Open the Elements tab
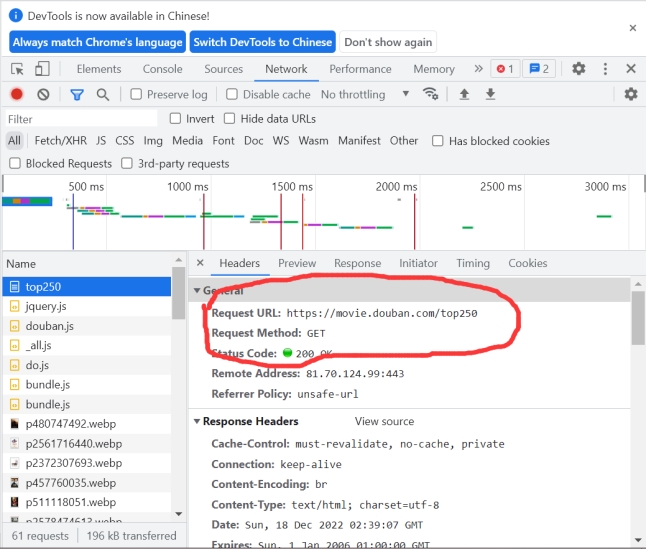 (x=99, y=69)
